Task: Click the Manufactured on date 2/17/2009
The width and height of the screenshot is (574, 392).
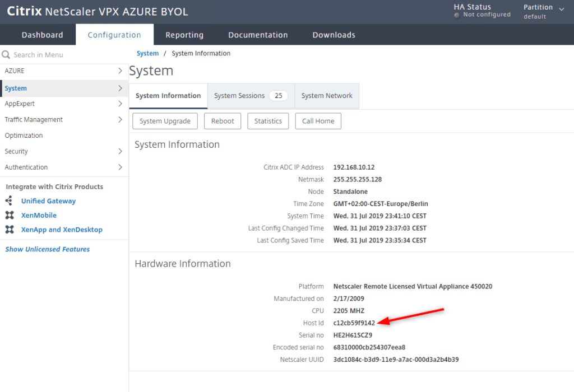Action: click(349, 298)
